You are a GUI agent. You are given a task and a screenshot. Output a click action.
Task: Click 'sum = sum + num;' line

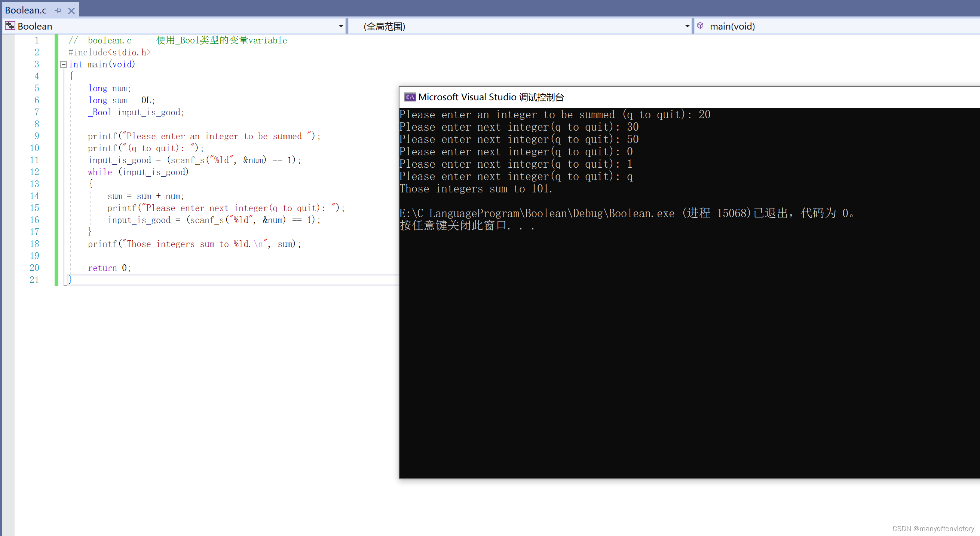click(146, 196)
